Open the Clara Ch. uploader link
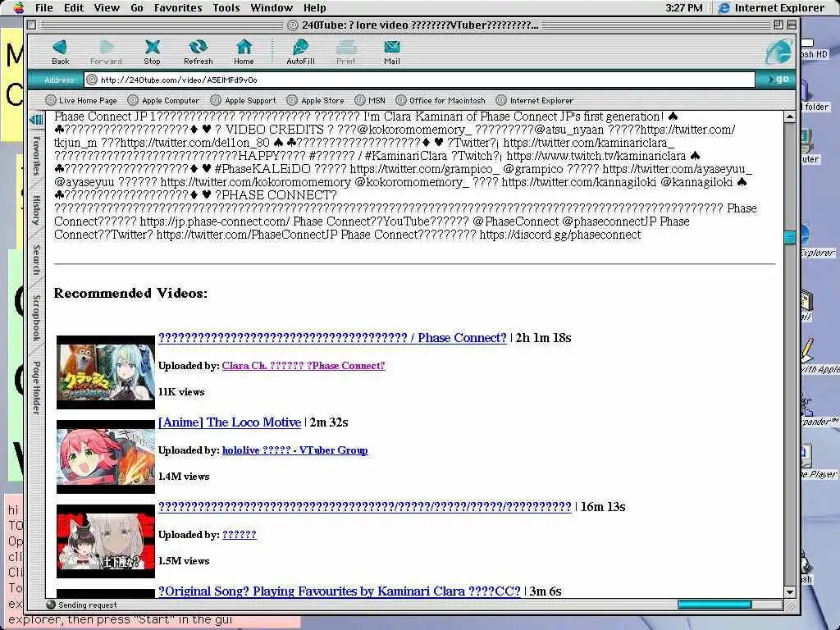 tap(304, 365)
